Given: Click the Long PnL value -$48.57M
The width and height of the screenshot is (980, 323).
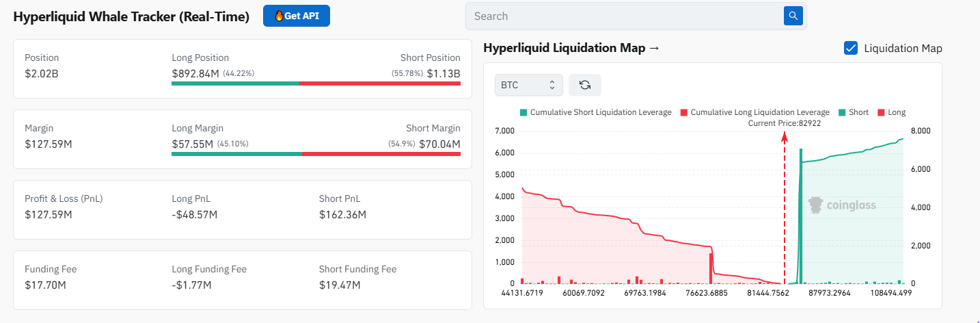Looking at the screenshot, I should 194,214.
